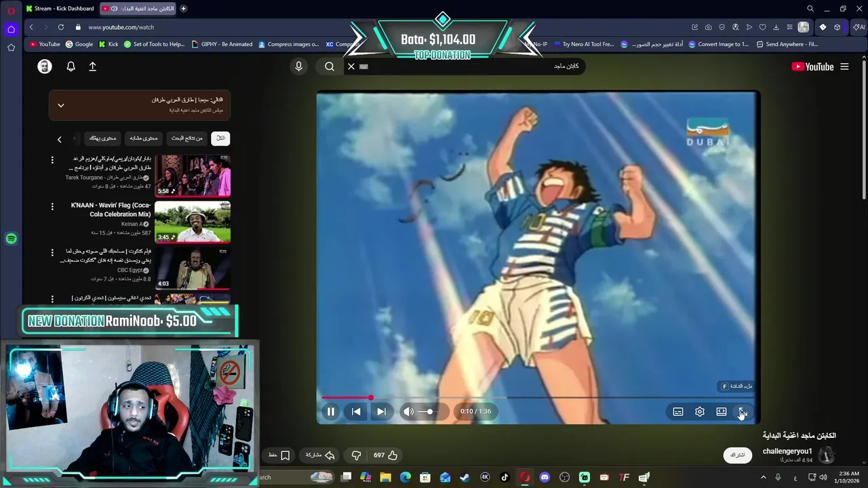The width and height of the screenshot is (868, 488).
Task: Run search with the magnifier icon
Action: pyautogui.click(x=330, y=66)
